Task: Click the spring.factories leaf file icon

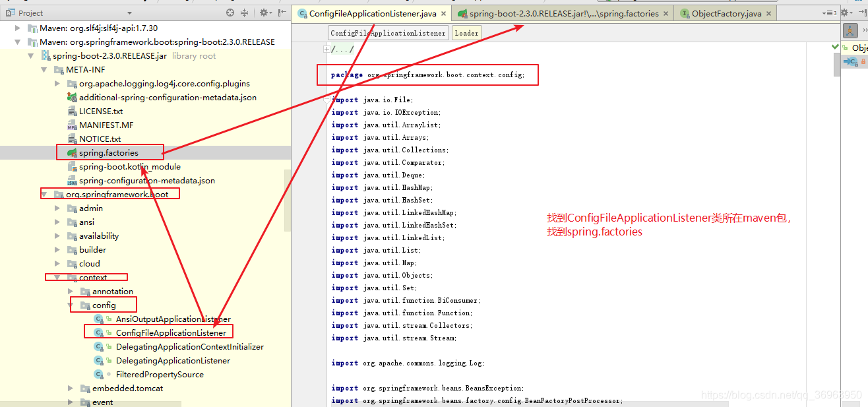Action: click(72, 153)
